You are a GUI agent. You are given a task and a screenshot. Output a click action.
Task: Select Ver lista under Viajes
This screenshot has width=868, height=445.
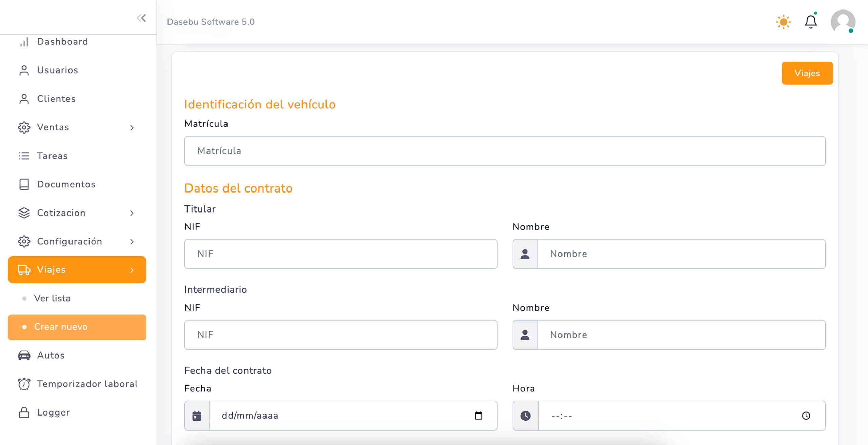click(77, 298)
